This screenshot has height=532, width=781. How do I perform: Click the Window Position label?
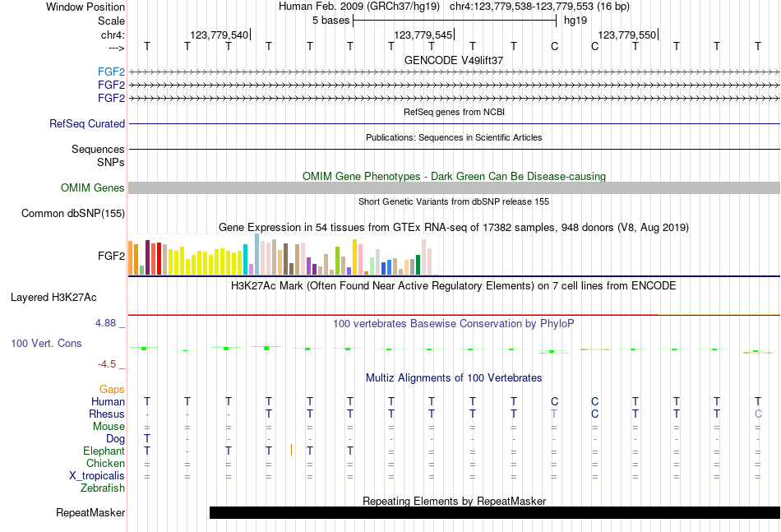85,7
